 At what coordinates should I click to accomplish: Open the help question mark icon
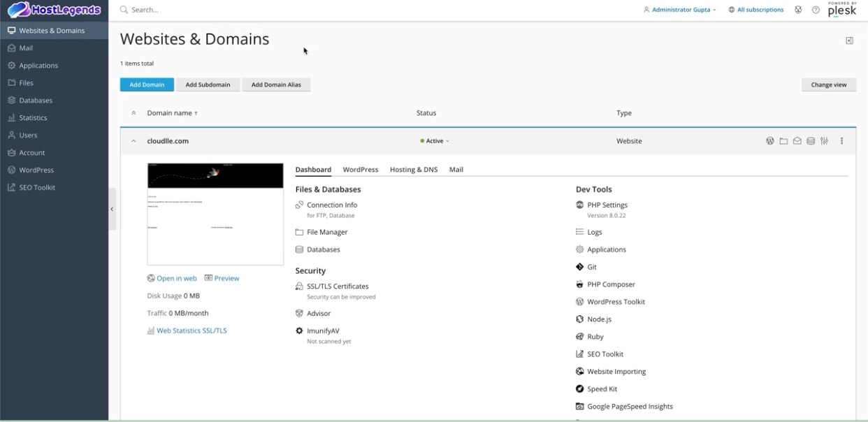[x=816, y=10]
